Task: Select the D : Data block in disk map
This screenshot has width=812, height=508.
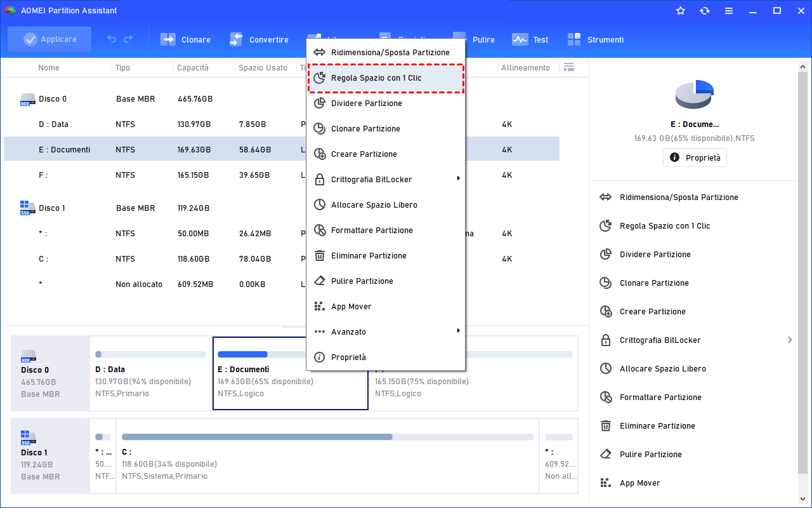Action: [x=151, y=373]
